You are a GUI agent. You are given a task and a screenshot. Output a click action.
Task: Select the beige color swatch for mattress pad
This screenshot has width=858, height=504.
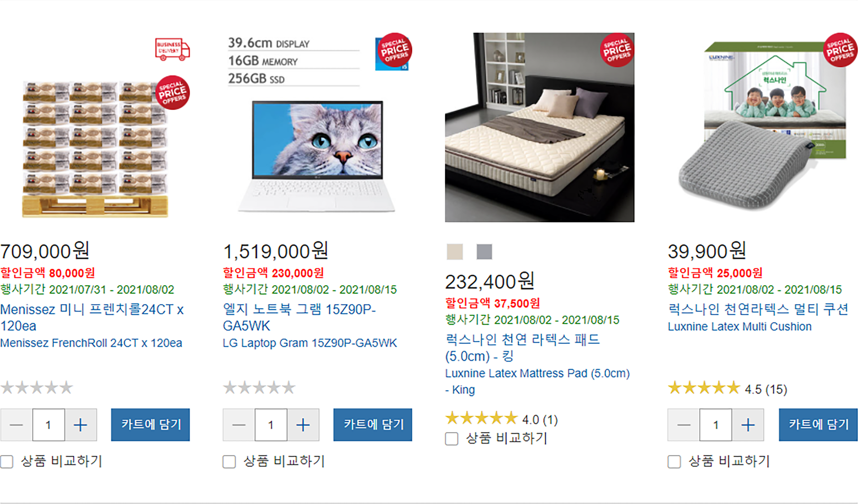coord(455,252)
